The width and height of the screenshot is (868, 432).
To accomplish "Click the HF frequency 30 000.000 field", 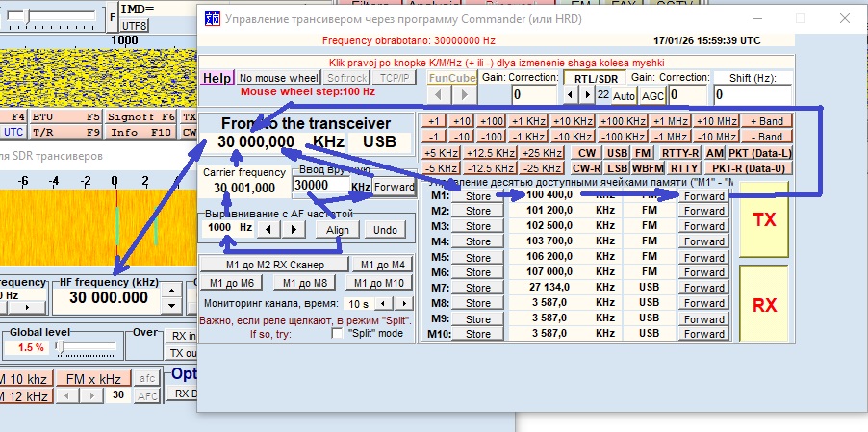I will click(109, 297).
